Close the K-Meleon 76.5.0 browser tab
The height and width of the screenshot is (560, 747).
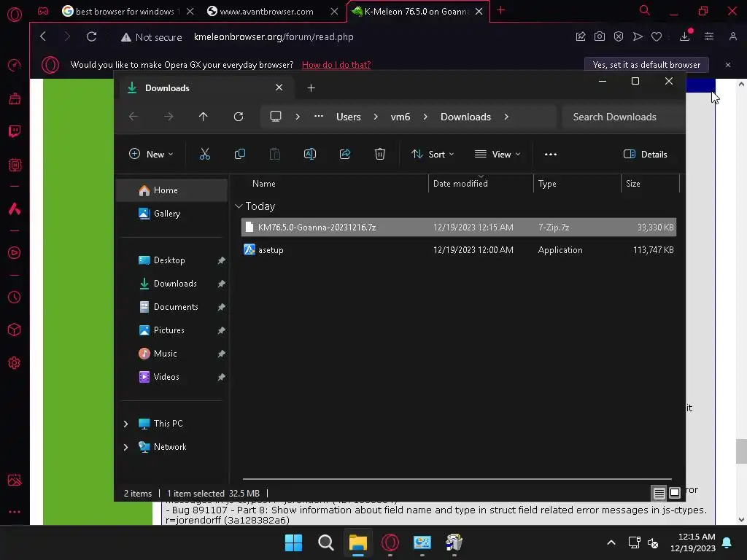coord(479,12)
